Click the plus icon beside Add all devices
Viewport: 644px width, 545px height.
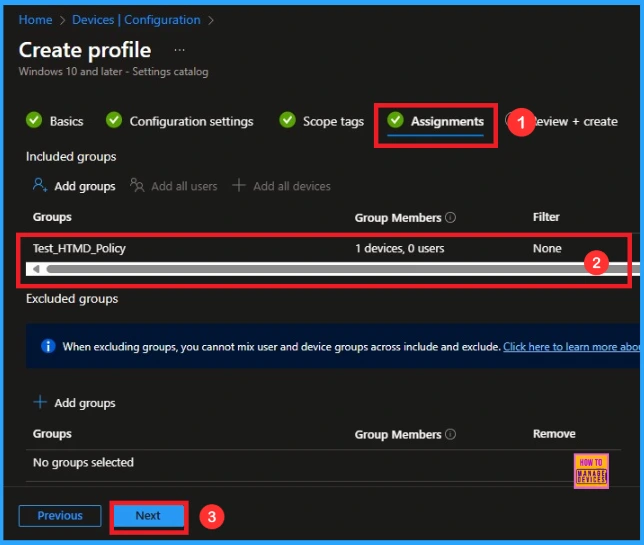(239, 185)
